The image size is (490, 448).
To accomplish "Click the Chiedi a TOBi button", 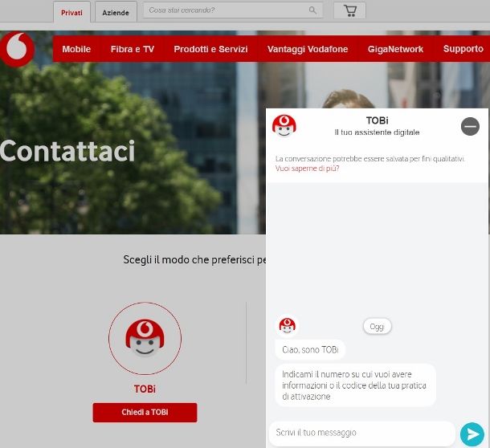I will tap(145, 413).
